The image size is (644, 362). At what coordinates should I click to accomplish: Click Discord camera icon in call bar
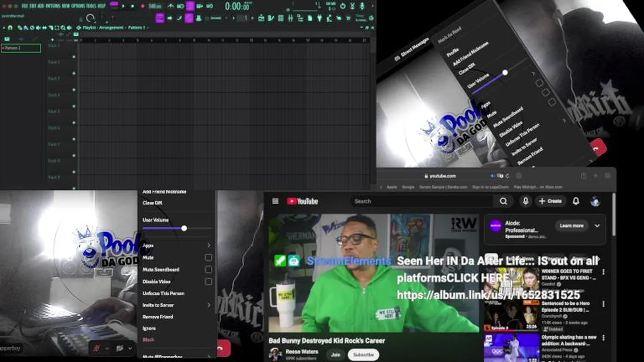pos(120,348)
